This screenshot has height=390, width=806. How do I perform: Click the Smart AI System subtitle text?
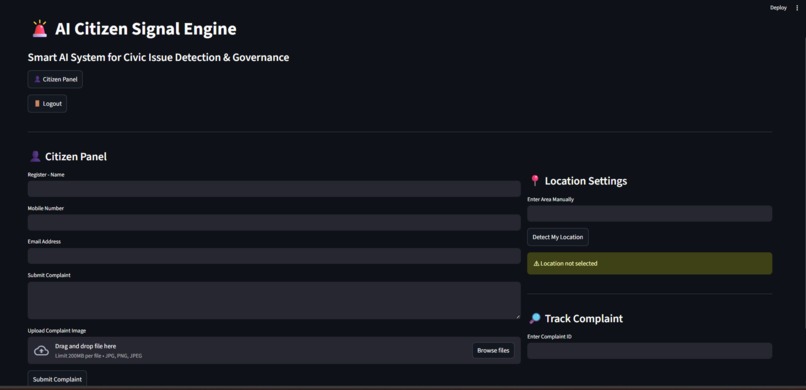tap(158, 57)
